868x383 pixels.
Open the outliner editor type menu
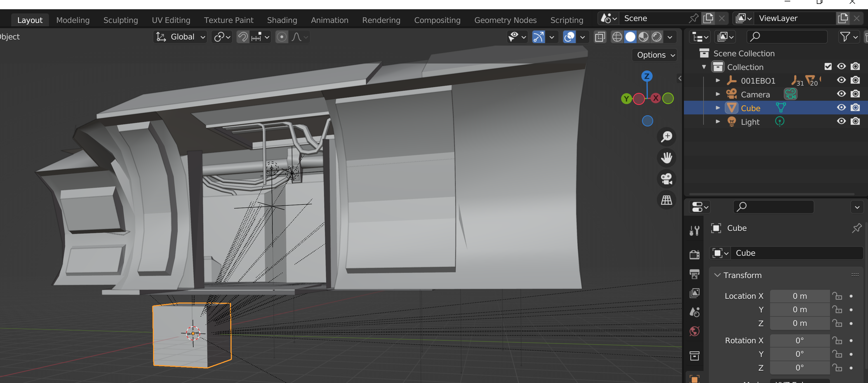coord(700,37)
